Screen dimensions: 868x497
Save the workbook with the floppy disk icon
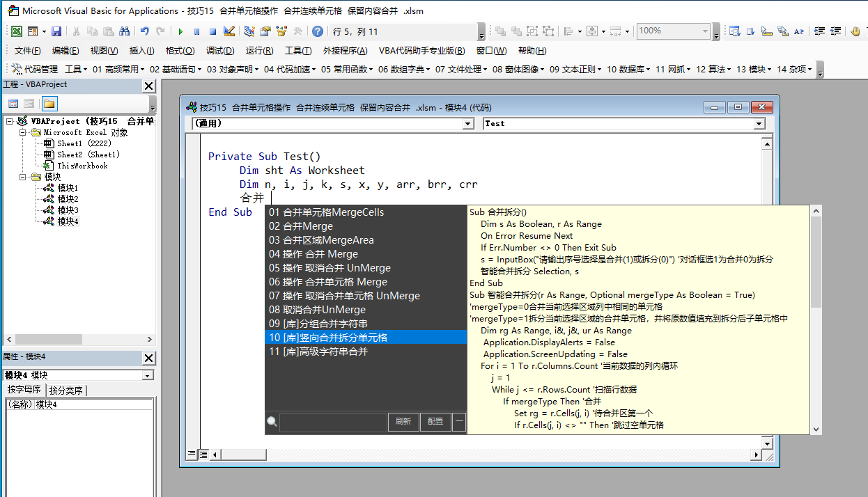[56, 31]
